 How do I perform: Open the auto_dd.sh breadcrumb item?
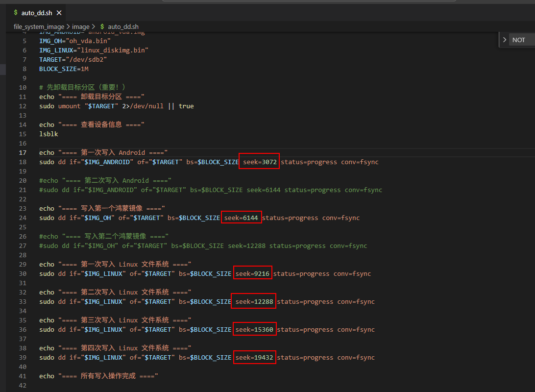[123, 26]
